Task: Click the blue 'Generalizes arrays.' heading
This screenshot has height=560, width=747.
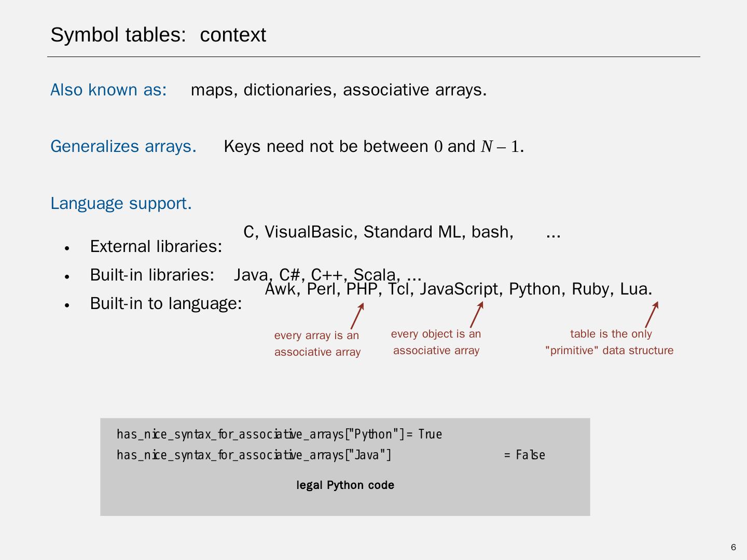Action: coord(123,146)
